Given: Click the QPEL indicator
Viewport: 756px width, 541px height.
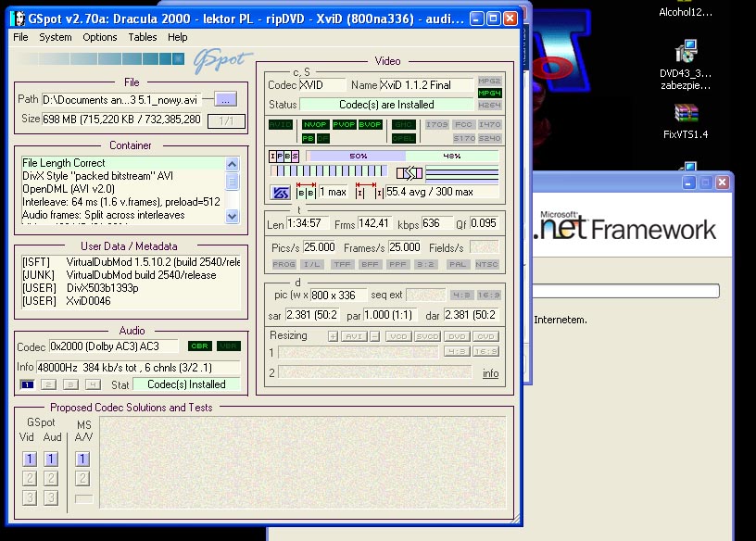Looking at the screenshot, I should click(403, 138).
